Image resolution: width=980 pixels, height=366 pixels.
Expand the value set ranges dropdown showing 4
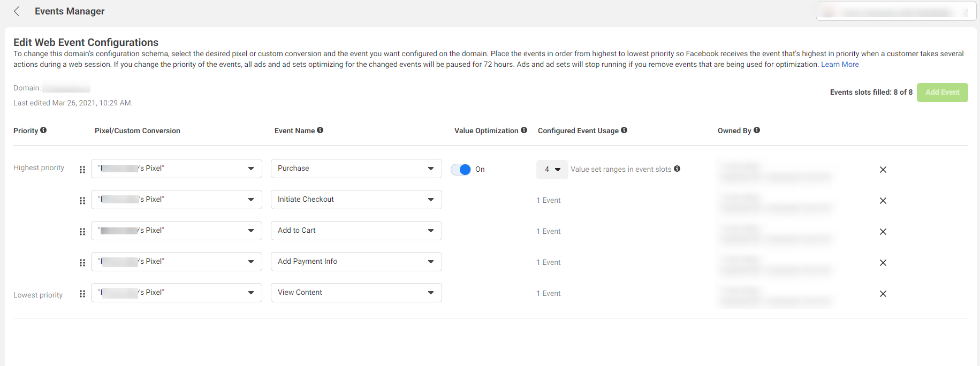(552, 170)
